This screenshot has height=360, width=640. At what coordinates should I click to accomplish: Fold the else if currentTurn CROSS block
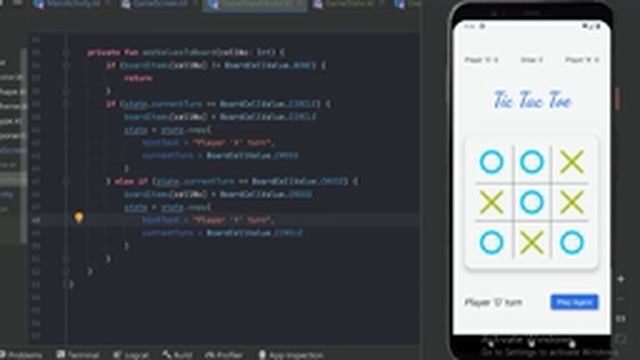[x=66, y=181]
